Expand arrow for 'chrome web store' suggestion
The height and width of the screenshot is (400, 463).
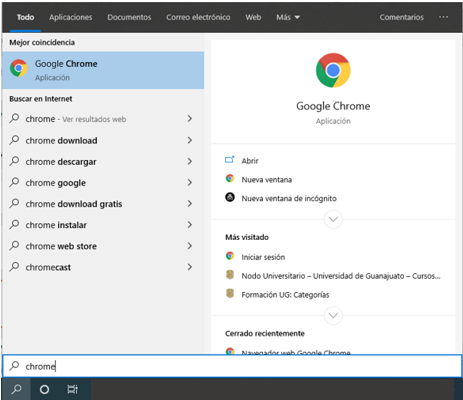pyautogui.click(x=190, y=246)
